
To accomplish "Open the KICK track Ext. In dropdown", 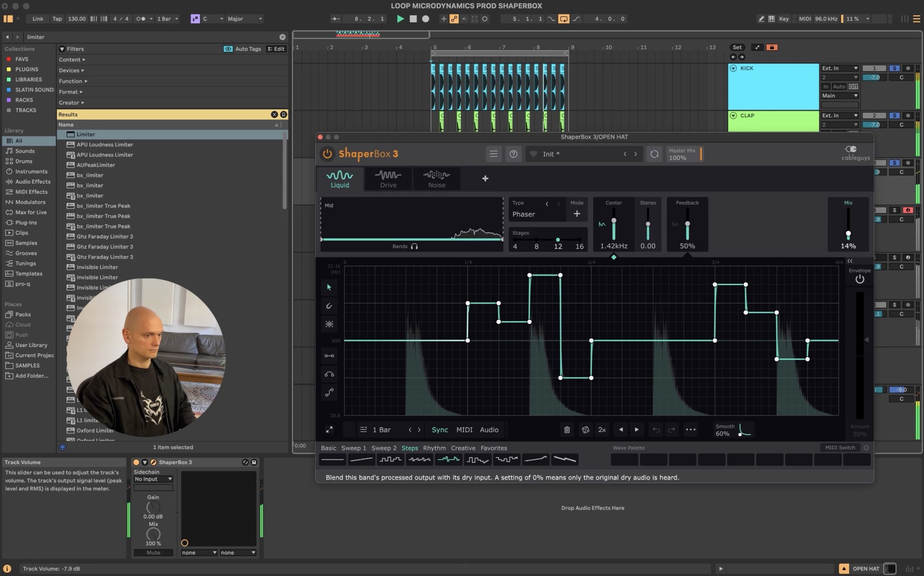I will 840,68.
